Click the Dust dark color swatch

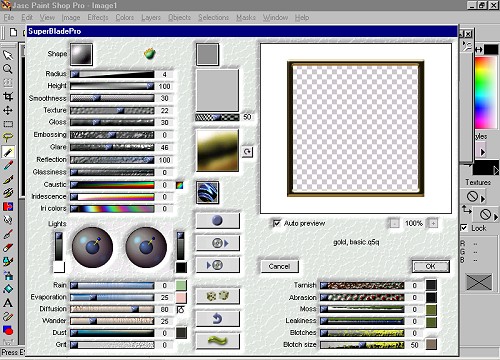pos(181,333)
